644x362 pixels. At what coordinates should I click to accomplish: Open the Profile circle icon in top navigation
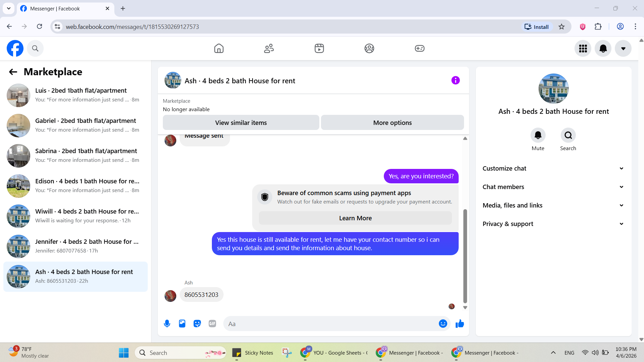click(369, 48)
